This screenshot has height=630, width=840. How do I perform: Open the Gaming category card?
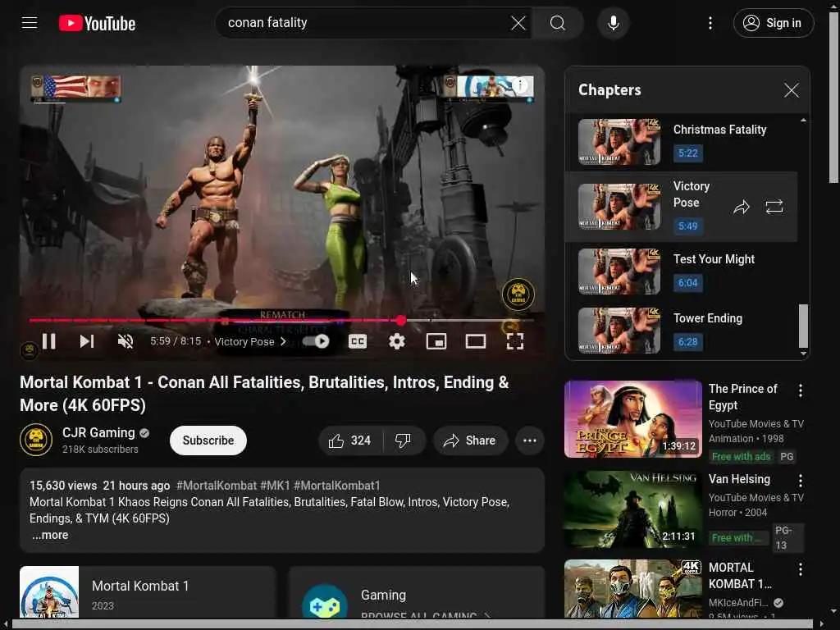point(416,592)
